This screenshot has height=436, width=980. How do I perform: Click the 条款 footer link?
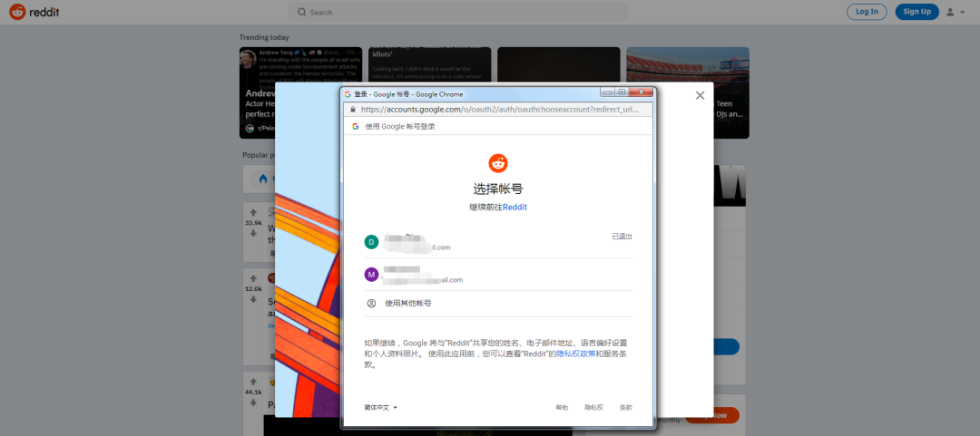coord(625,408)
